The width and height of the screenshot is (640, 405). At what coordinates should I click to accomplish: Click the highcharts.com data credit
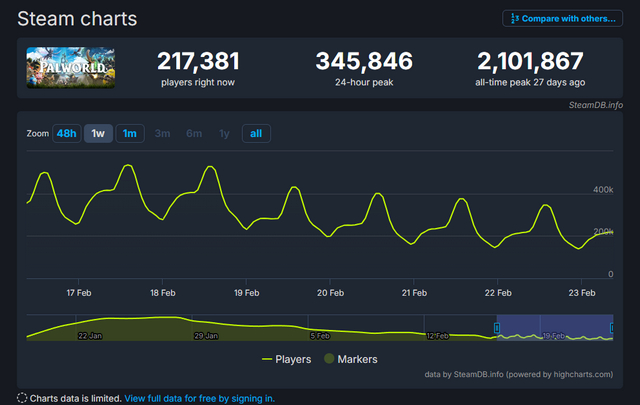point(519,374)
